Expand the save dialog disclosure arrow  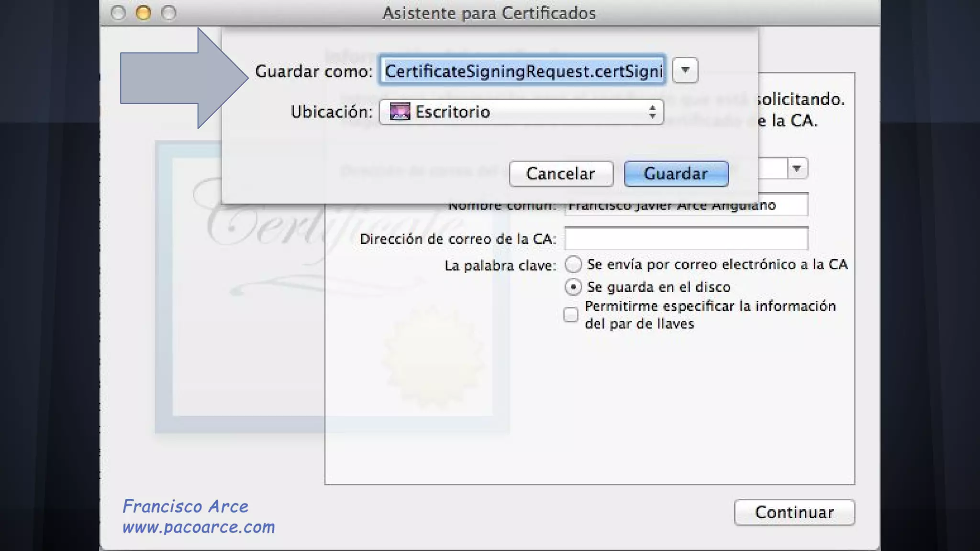685,70
